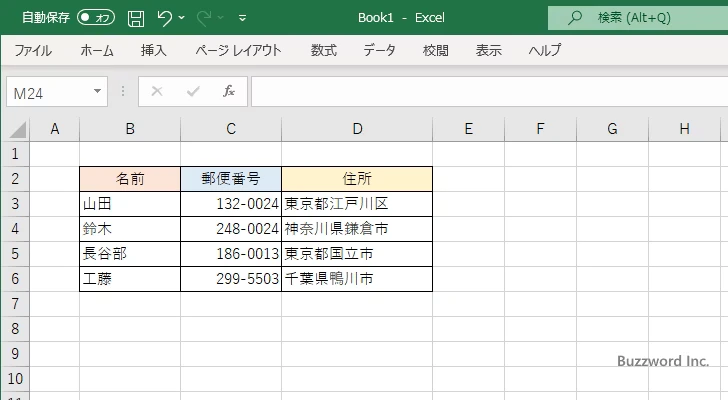Select the cell with 132-0024
728x400 pixels.
click(x=231, y=204)
